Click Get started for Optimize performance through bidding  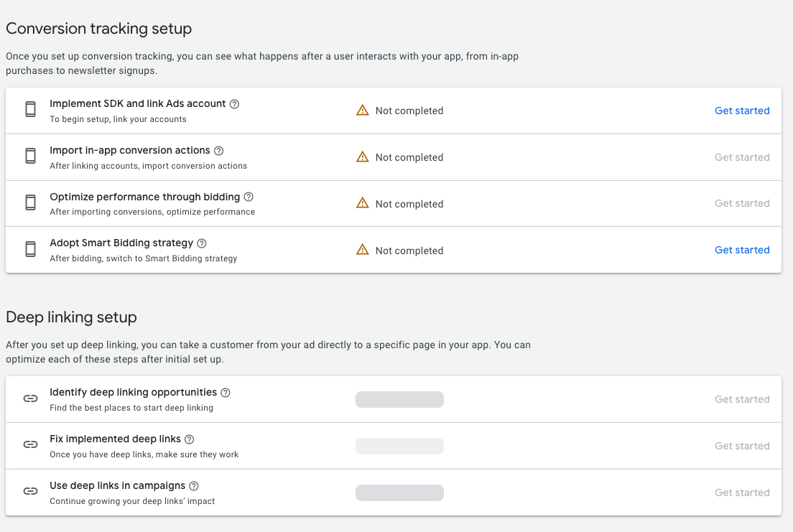click(742, 203)
